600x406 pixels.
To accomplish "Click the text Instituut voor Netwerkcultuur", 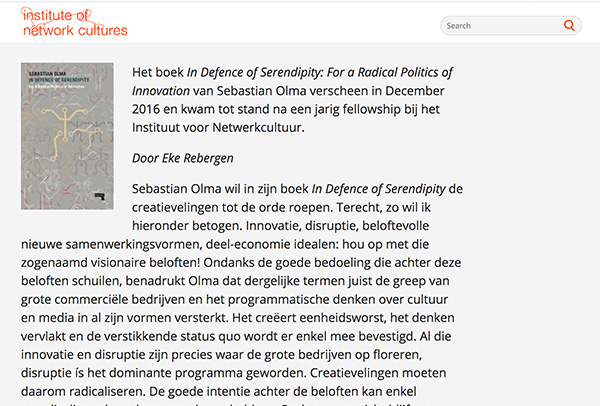I will [218, 127].
